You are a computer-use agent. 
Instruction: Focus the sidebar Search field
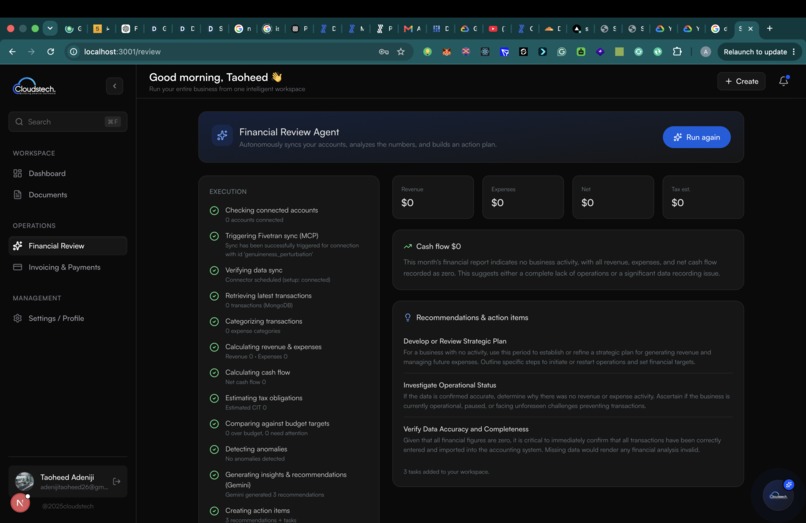point(67,122)
